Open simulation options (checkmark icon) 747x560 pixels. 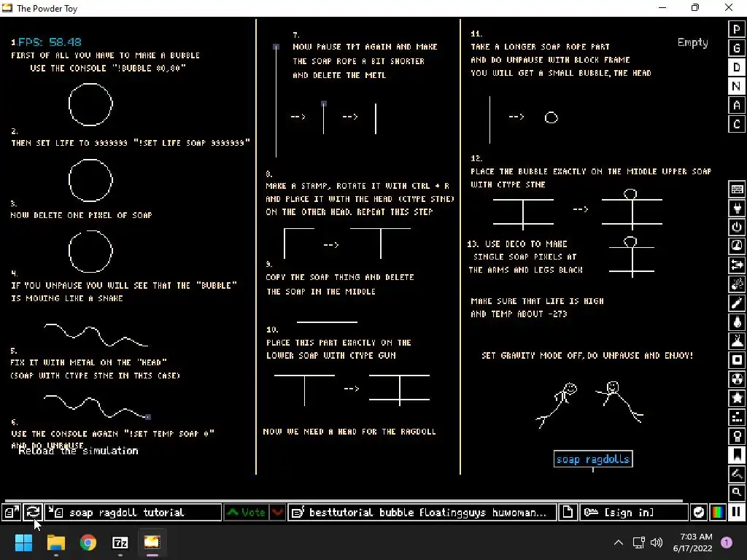click(x=698, y=513)
